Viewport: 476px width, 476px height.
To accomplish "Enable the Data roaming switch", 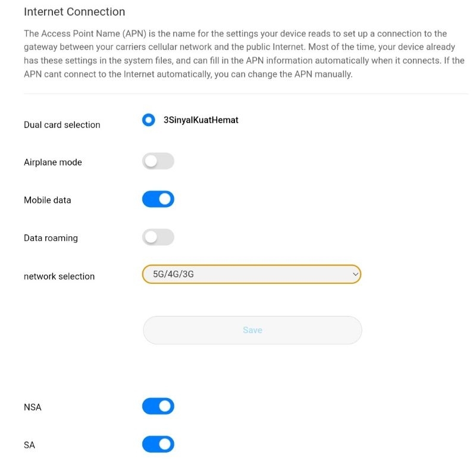I will [x=158, y=237].
